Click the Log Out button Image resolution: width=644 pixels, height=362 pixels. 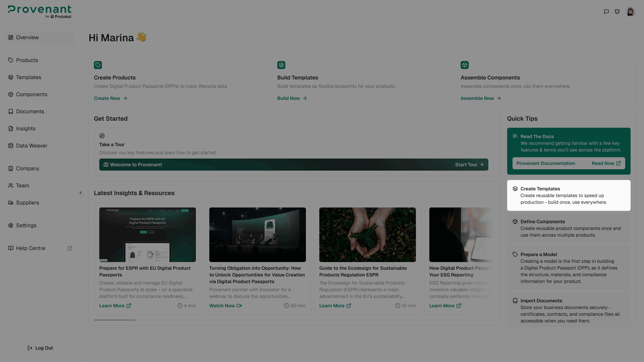click(x=40, y=348)
